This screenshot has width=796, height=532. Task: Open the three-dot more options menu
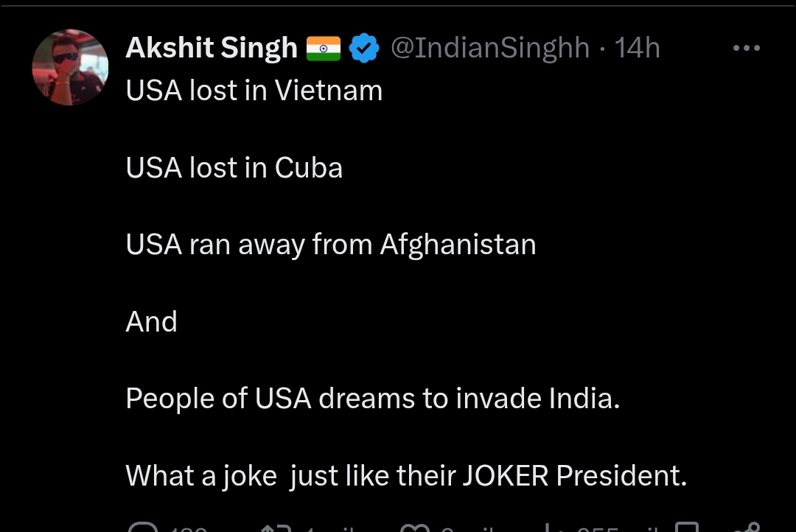tap(746, 49)
